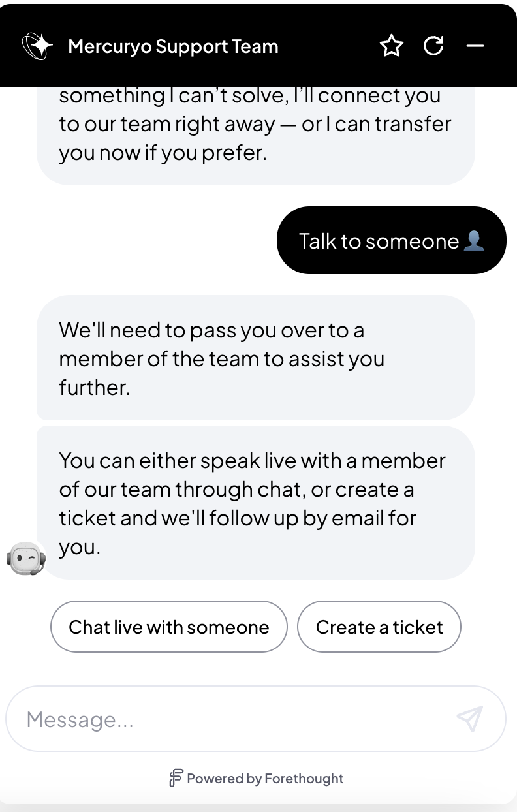Click the winking robot headset avatar
Image resolution: width=517 pixels, height=812 pixels.
tap(26, 558)
